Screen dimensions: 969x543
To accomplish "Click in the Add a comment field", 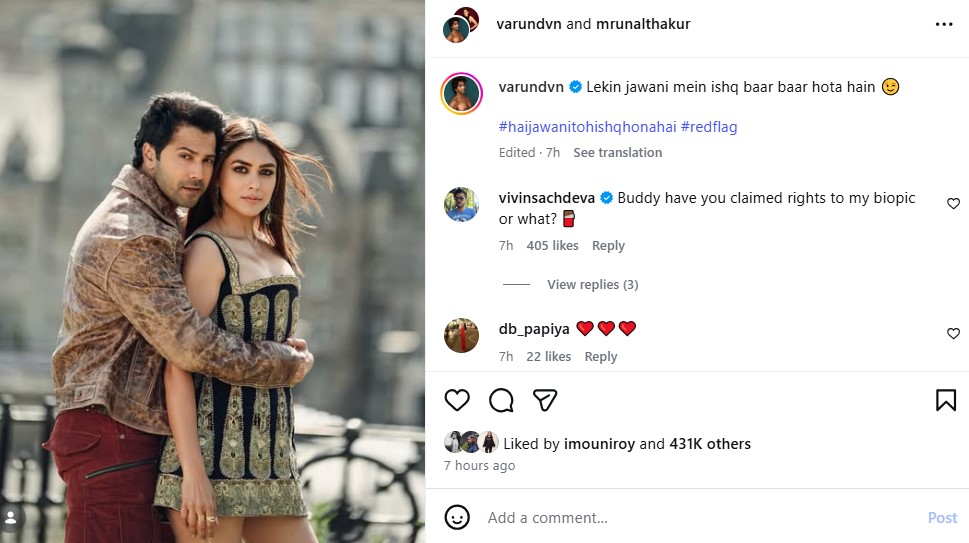I will coord(700,518).
